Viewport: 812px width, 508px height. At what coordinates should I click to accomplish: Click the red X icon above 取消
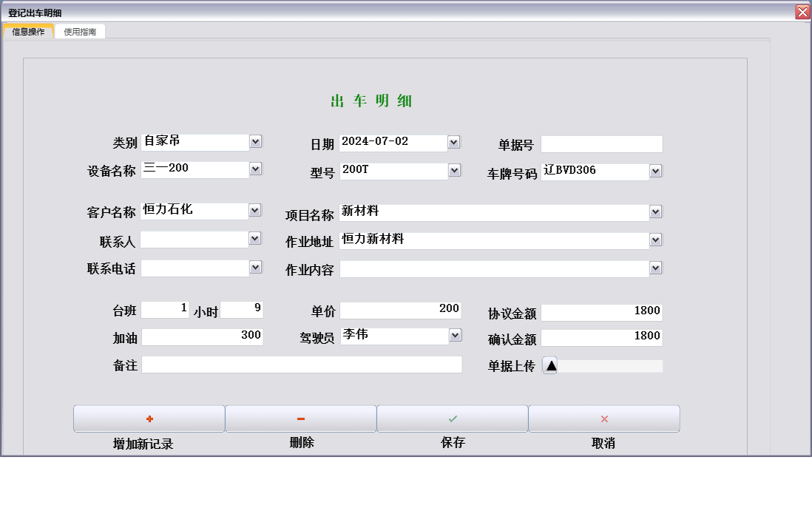click(x=603, y=419)
